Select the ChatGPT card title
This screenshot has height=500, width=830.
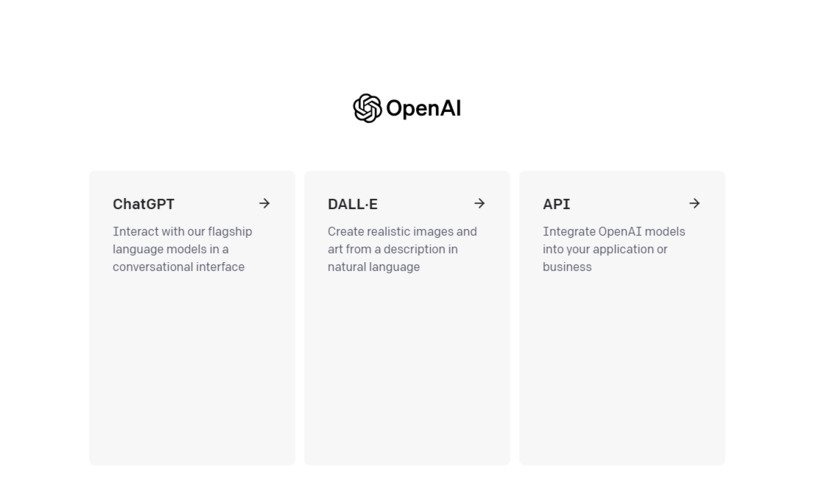click(143, 204)
